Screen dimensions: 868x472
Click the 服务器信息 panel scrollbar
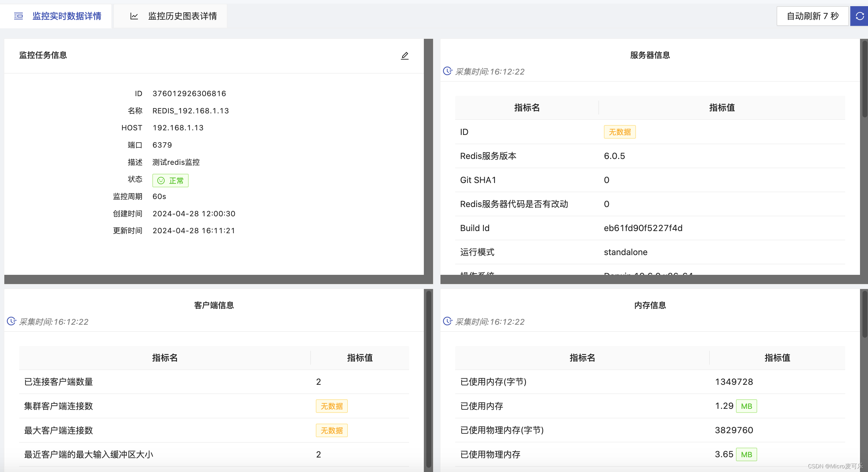point(864,79)
